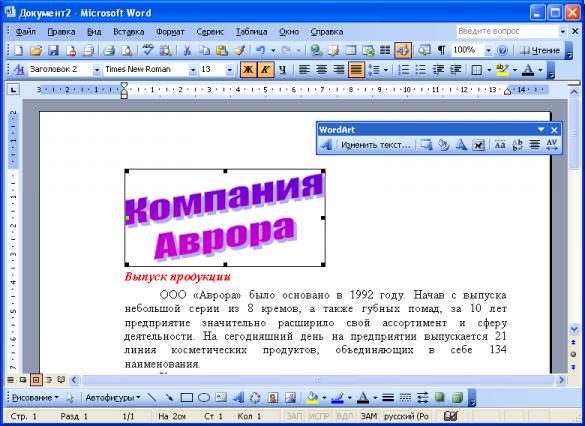The image size is (585, 426).
Task: Center the text
Action: point(322,70)
